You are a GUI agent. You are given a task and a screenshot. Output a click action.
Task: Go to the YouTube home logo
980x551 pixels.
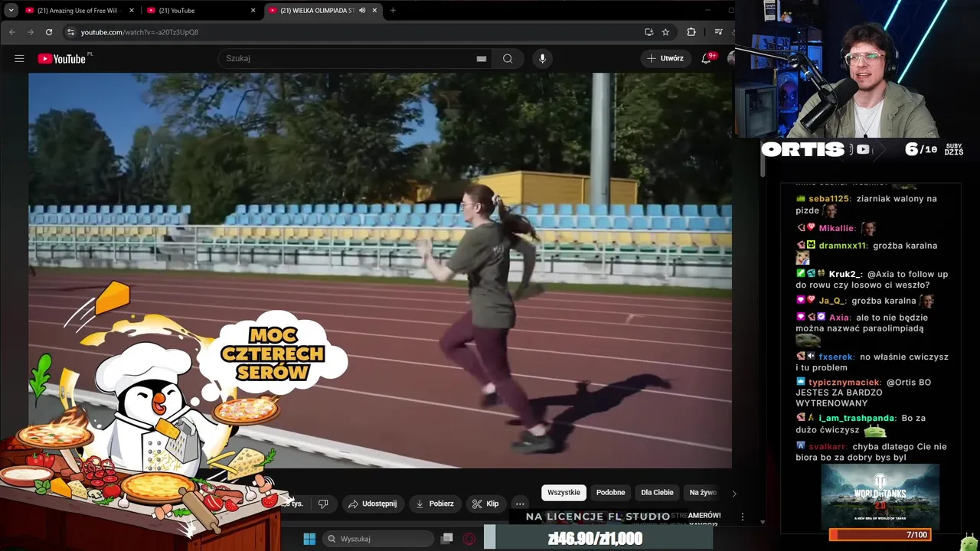(61, 58)
